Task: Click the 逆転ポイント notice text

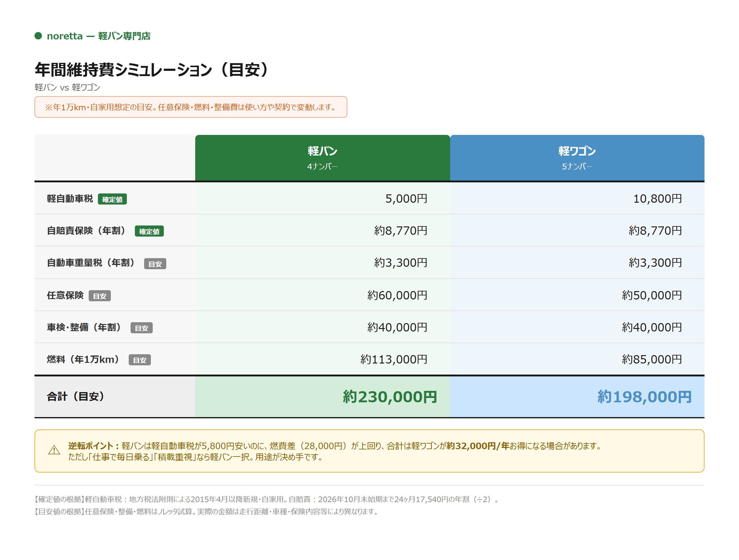Action: (x=335, y=451)
